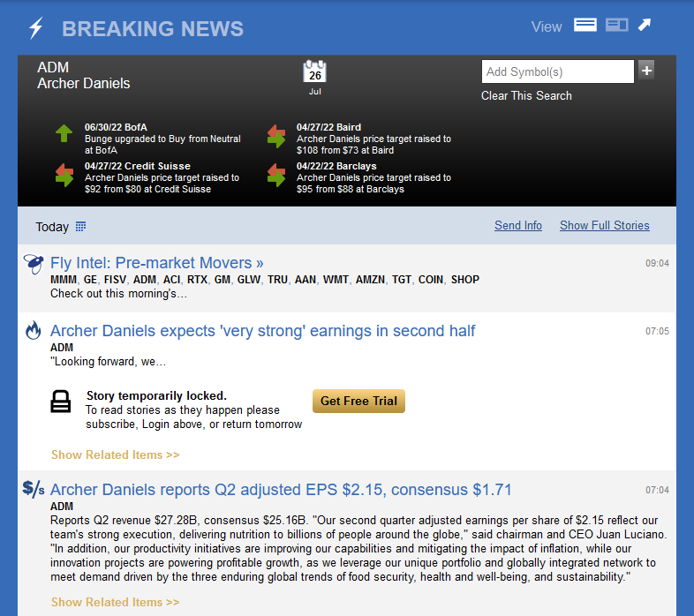The height and width of the screenshot is (616, 694).
Task: Click the arrows icon beside Credit Suisse item
Action: click(64, 175)
